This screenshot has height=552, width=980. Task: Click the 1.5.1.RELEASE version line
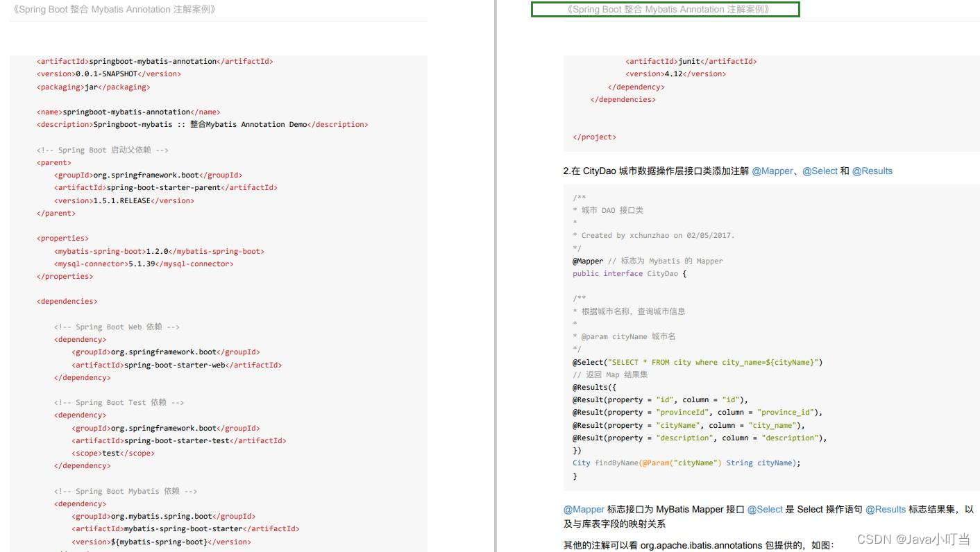click(x=124, y=200)
